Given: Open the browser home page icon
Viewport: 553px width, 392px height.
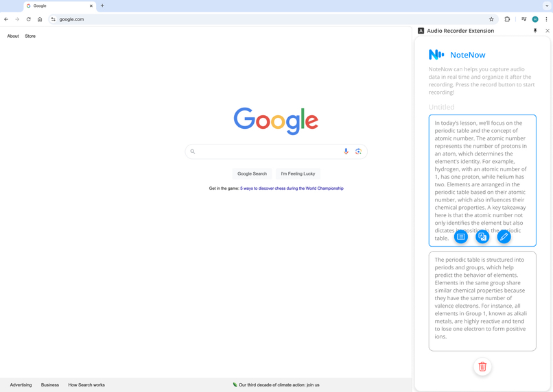Looking at the screenshot, I should click(x=40, y=19).
